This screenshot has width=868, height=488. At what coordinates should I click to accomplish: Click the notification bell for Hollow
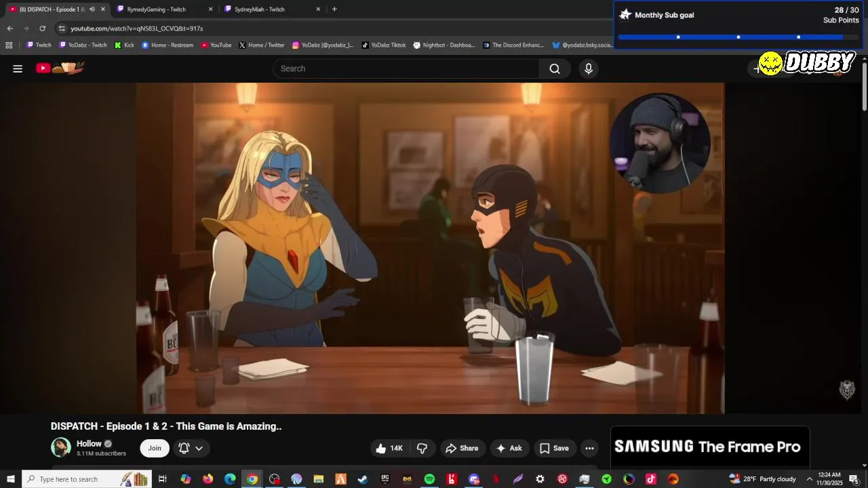tap(184, 448)
